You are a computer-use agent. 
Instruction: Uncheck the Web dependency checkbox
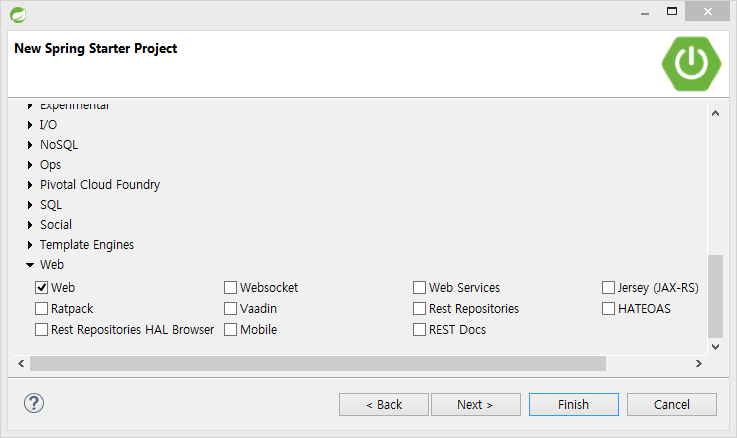point(41,287)
